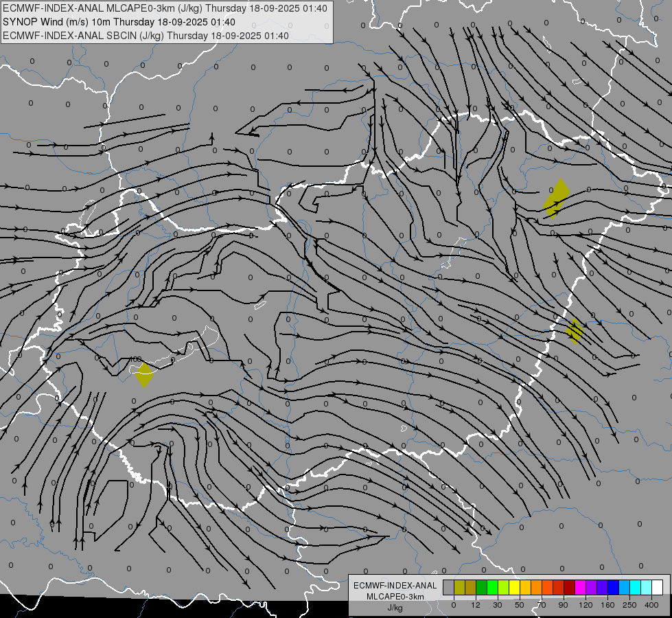Click the legend tick label 30
Viewport: 672px width, 618px height.
click(x=498, y=605)
